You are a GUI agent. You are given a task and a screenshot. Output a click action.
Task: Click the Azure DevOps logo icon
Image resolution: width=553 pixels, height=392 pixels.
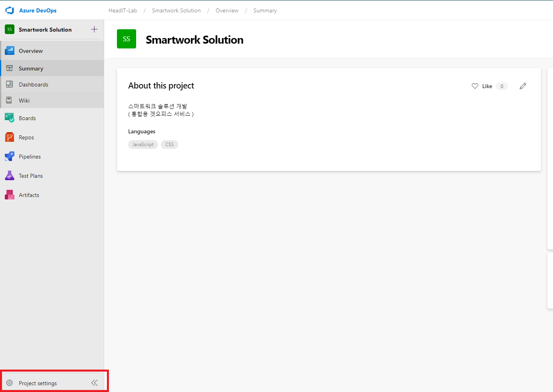click(x=10, y=10)
